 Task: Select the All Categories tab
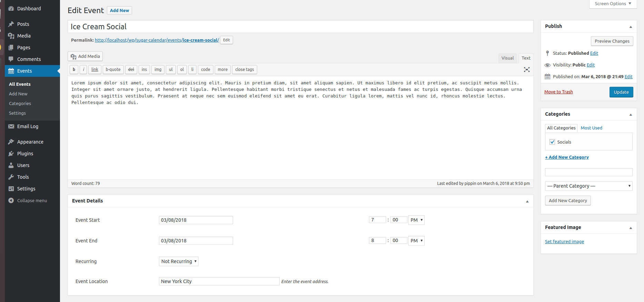pos(561,128)
